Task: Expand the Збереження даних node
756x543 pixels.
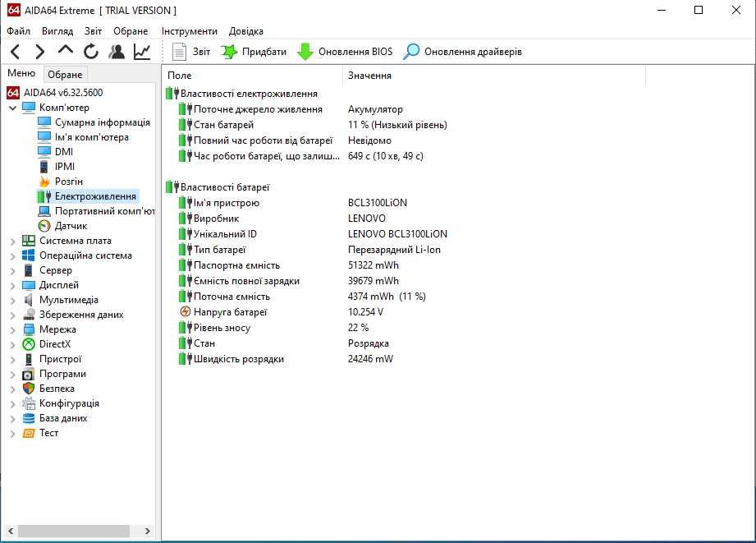Action: (x=13, y=315)
